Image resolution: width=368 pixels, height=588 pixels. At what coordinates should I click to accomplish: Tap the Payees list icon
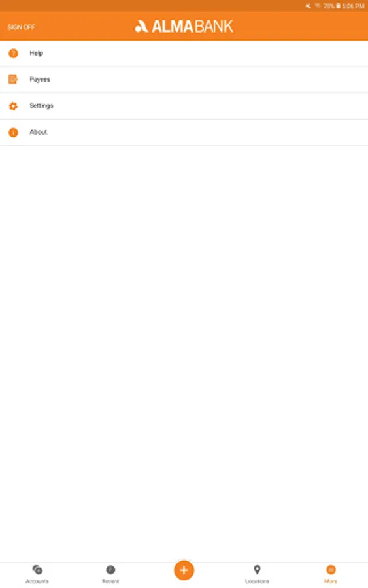(x=13, y=80)
